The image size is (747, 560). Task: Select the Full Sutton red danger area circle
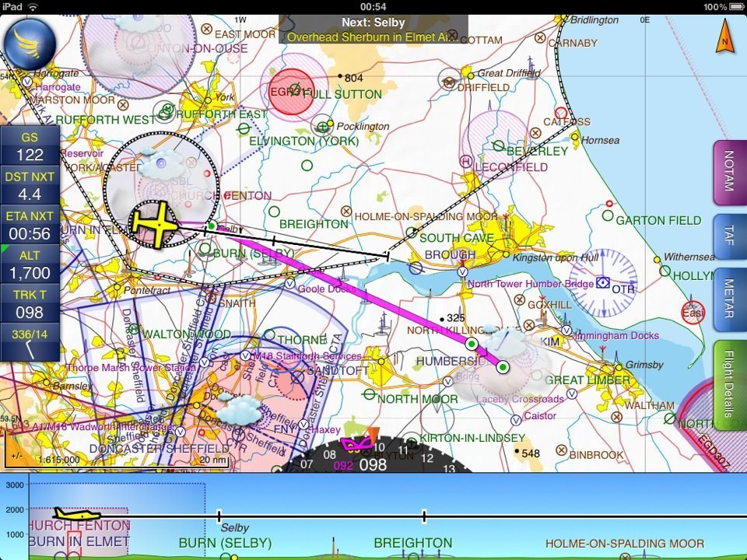click(x=292, y=92)
